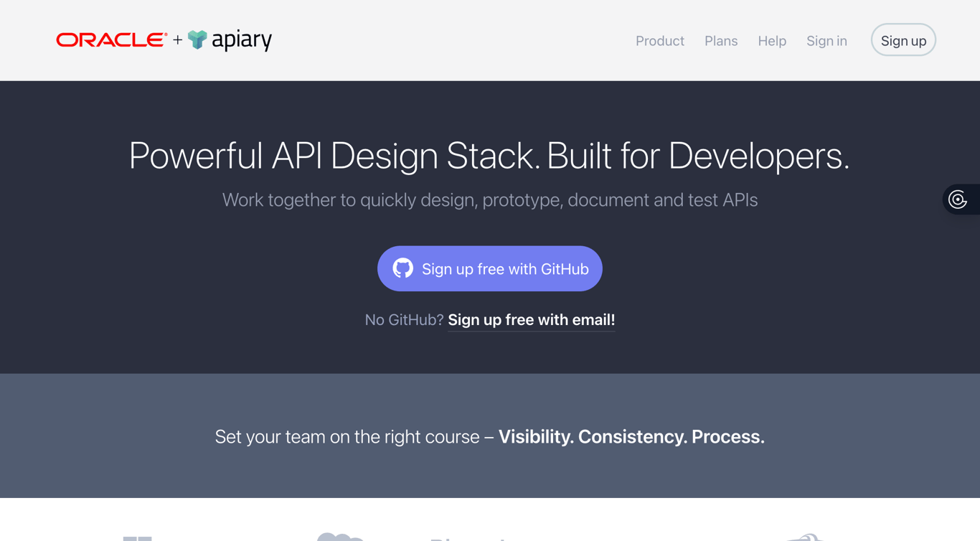Open the Help link in the navigation
Image resolution: width=980 pixels, height=541 pixels.
[772, 41]
